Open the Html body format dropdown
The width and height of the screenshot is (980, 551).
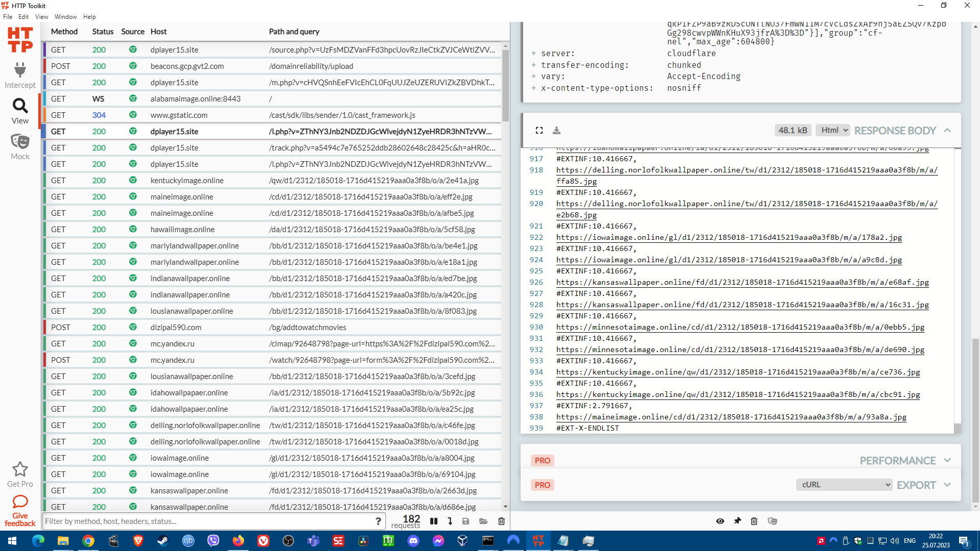[832, 130]
